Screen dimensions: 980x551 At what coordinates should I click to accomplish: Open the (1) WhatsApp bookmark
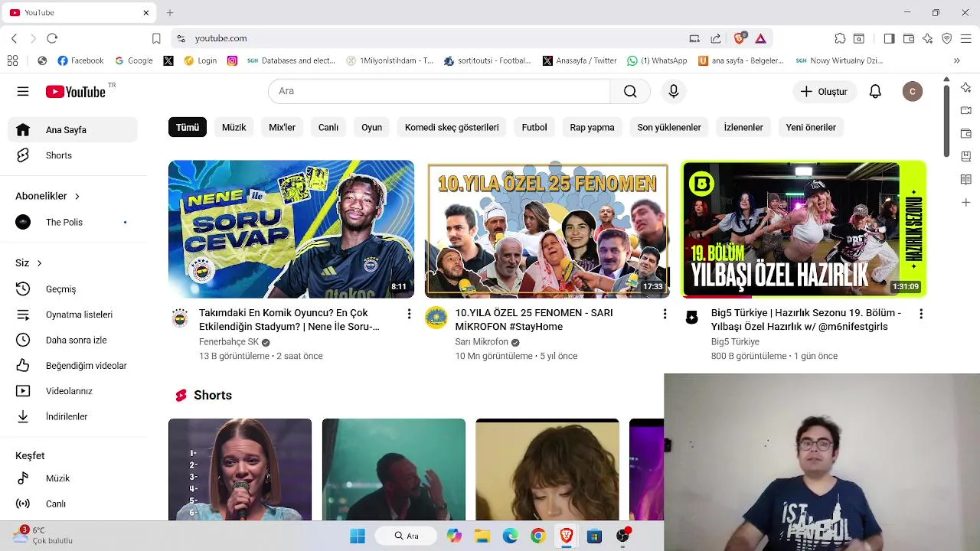657,60
